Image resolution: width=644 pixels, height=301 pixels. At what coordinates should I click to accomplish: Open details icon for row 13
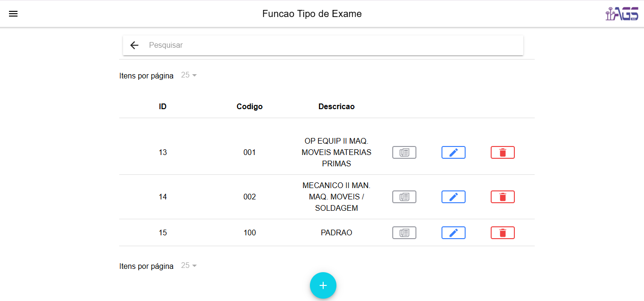(404, 153)
